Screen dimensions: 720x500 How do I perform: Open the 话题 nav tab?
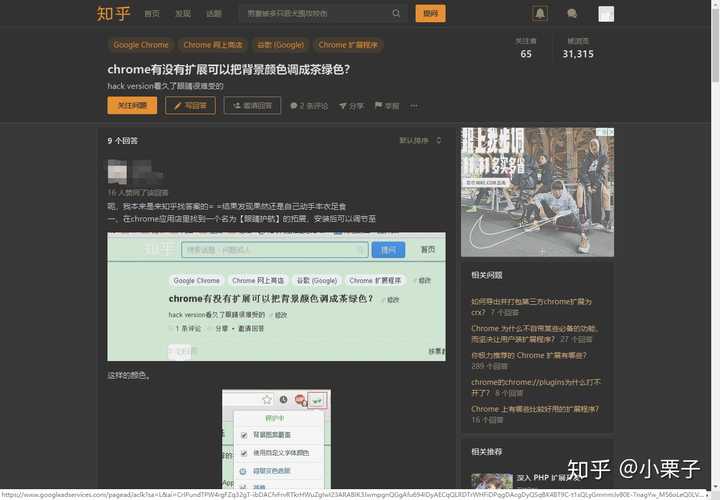[214, 14]
